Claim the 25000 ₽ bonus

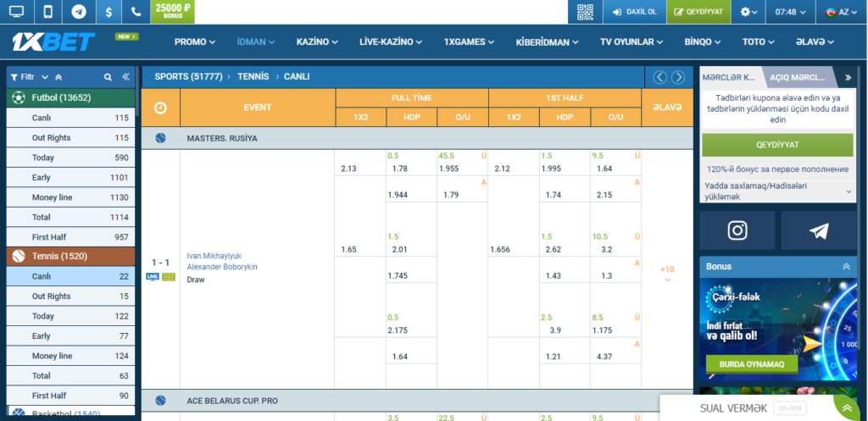173,12
